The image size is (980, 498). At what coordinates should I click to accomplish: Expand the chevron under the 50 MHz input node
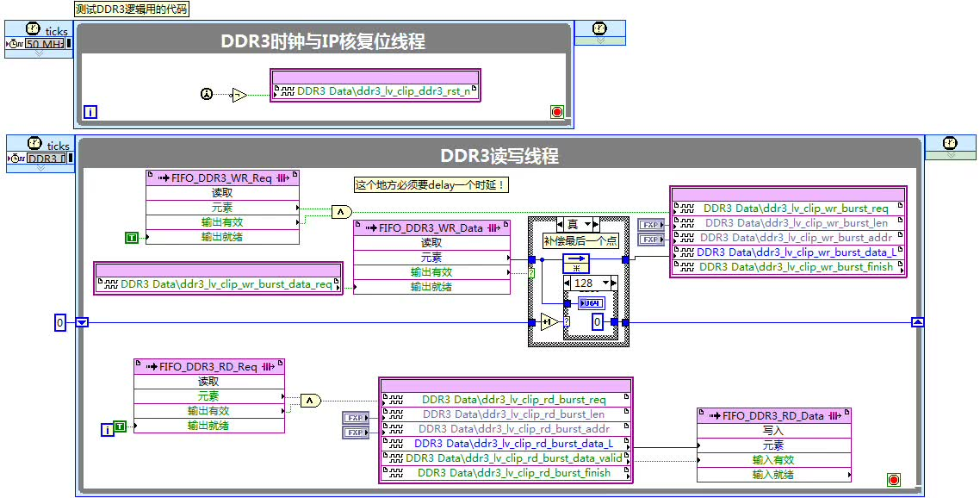[x=39, y=53]
